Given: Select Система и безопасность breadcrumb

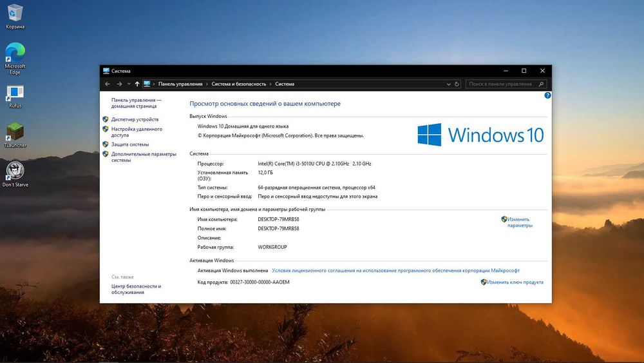Looking at the screenshot, I should tap(239, 84).
